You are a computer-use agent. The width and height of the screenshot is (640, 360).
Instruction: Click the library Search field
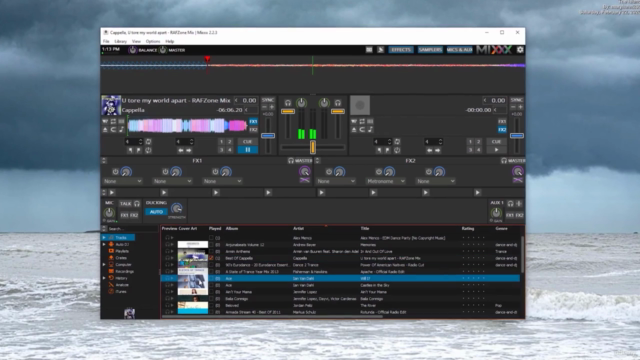(x=132, y=229)
